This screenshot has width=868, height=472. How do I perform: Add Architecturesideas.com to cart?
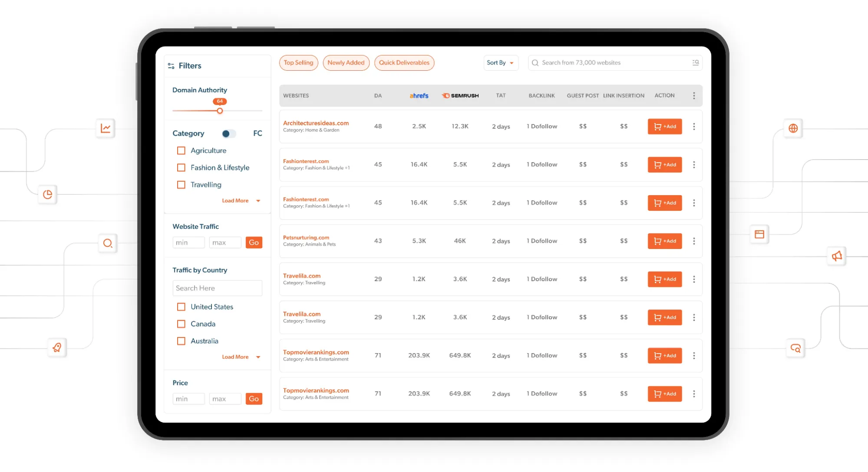pyautogui.click(x=665, y=127)
